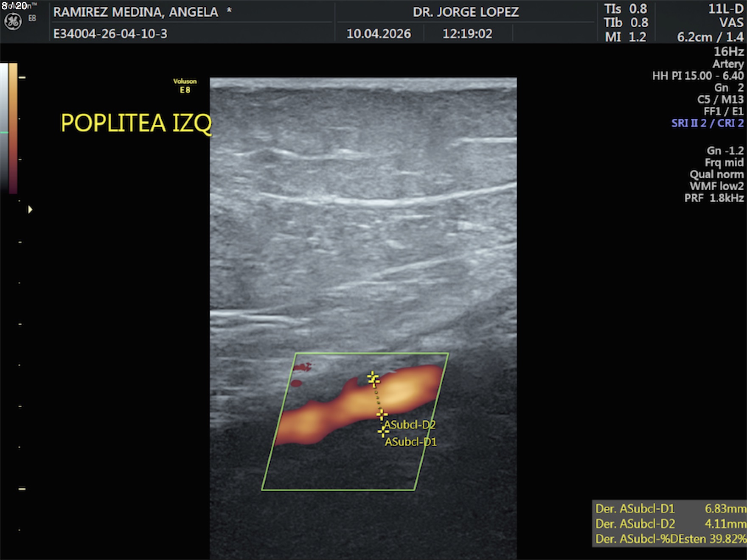The width and height of the screenshot is (747, 560).
Task: Click the ASubcl-D1 measurement label
Action: pyautogui.click(x=411, y=442)
